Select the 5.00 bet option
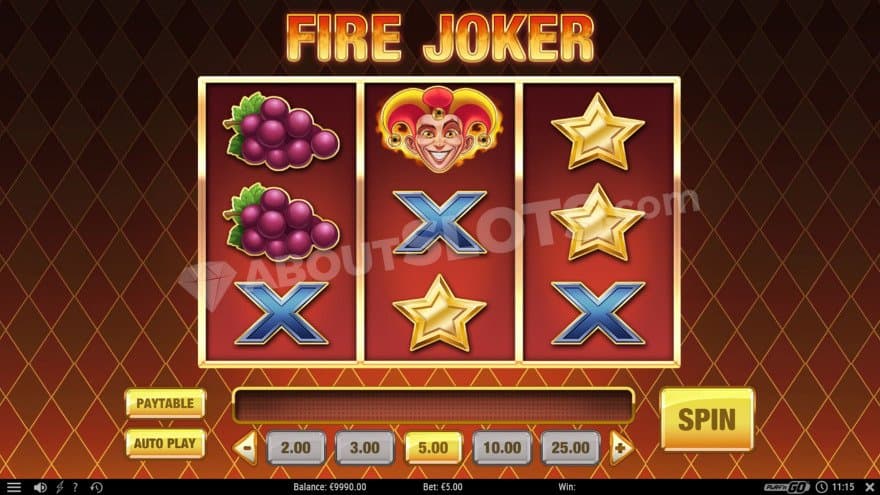880x495 pixels. [433, 448]
